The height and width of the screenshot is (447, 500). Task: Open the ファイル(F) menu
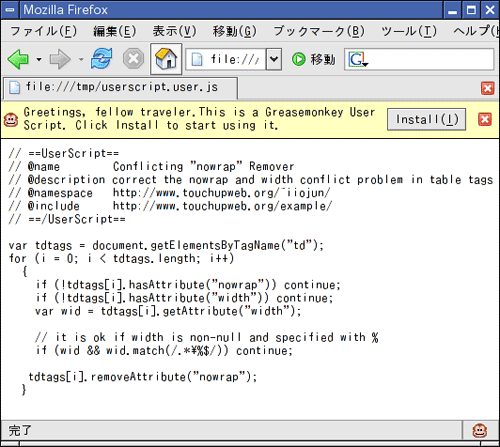click(44, 31)
